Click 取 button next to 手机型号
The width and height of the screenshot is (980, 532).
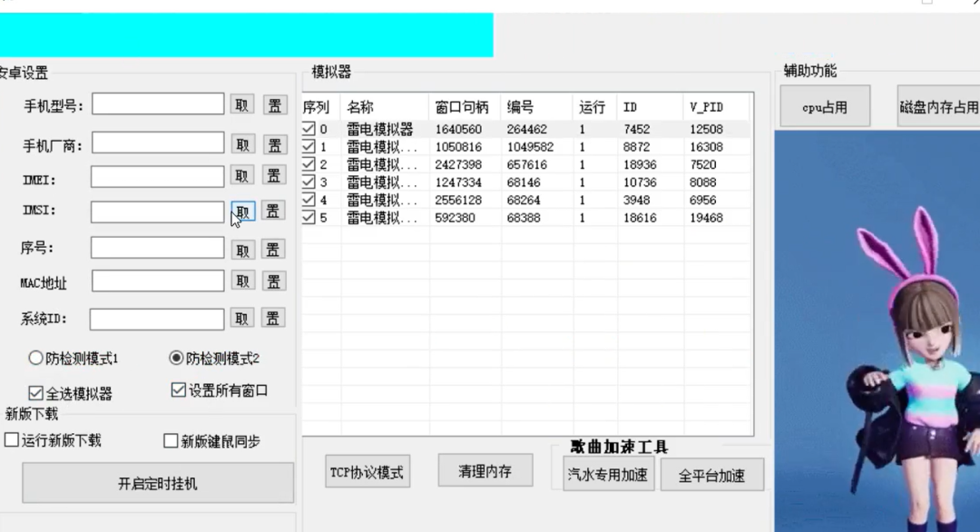tap(242, 105)
